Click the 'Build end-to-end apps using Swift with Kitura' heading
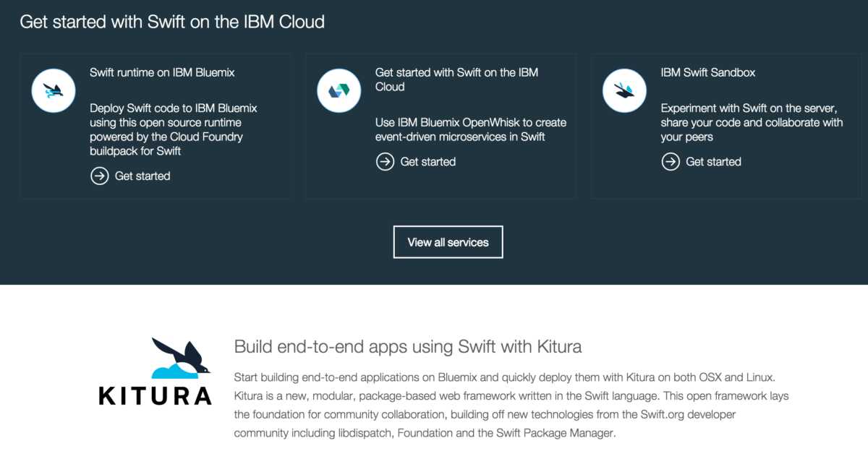This screenshot has height=459, width=868. click(x=407, y=346)
